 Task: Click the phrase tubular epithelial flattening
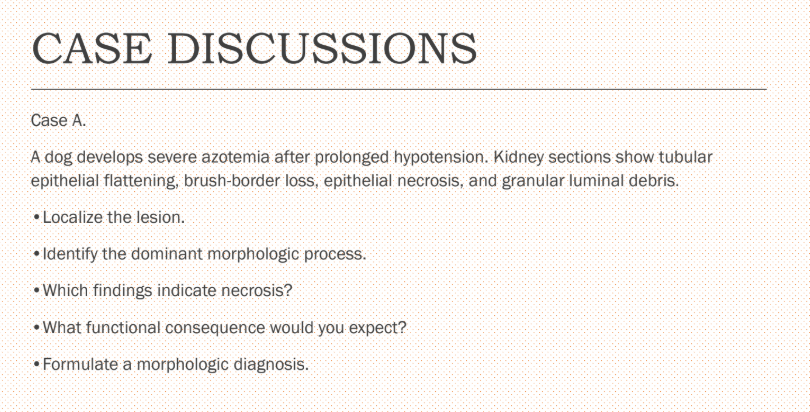click(x=372, y=169)
